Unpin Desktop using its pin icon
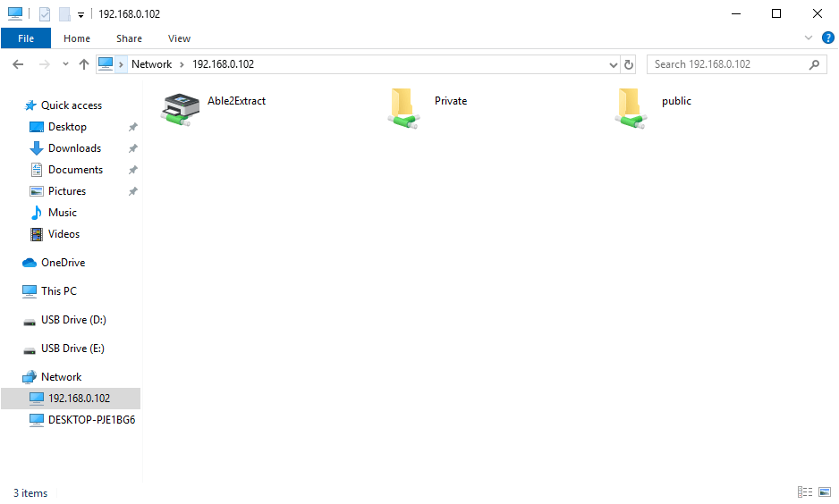The height and width of the screenshot is (504, 839). [x=132, y=127]
